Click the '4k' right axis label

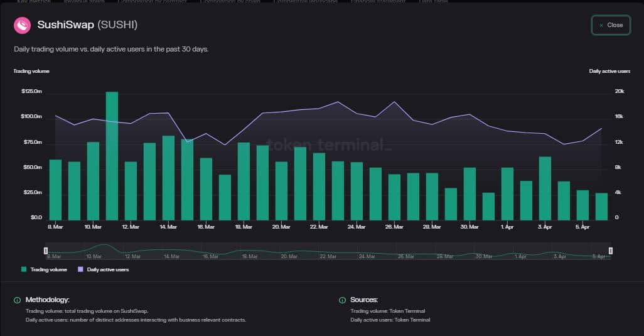618,192
